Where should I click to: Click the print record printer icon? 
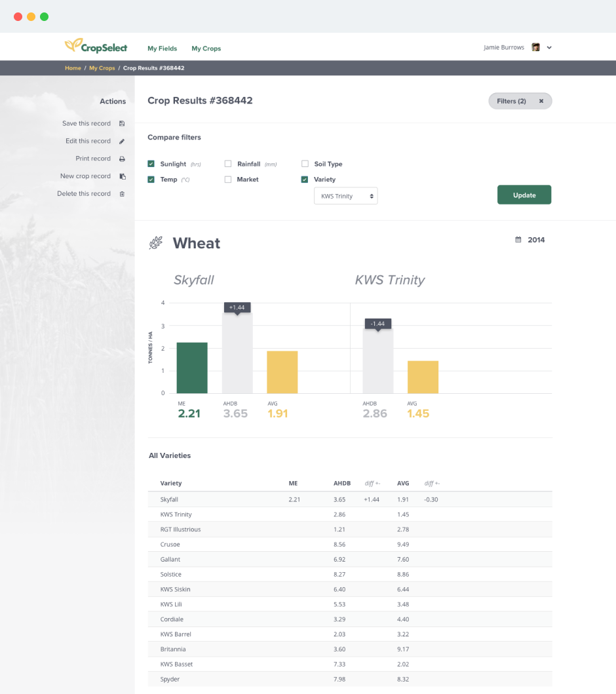[122, 159]
